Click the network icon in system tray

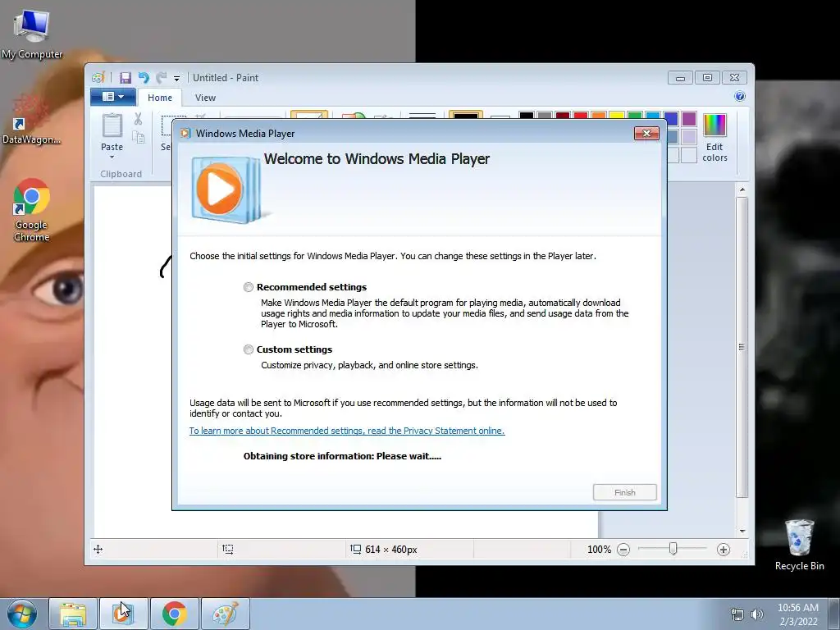pos(737,614)
